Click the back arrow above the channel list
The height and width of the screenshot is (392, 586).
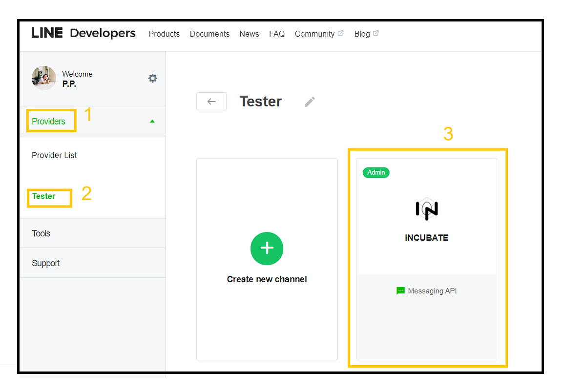[x=211, y=101]
